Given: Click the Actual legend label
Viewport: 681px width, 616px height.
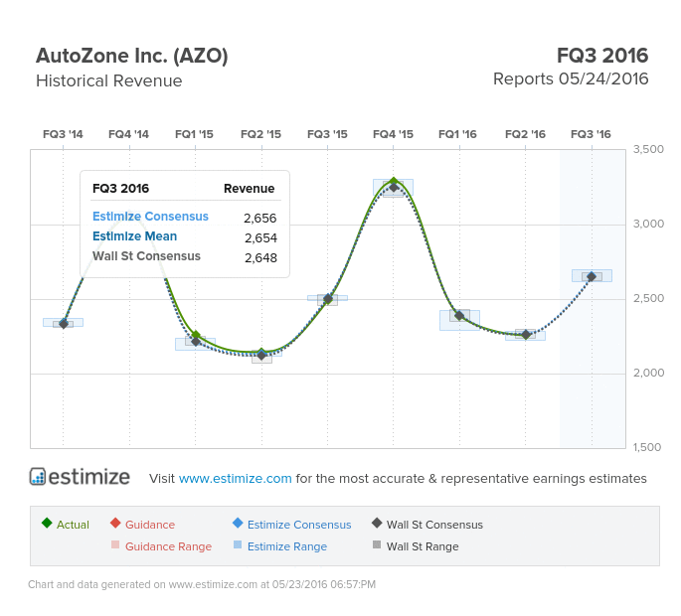Looking at the screenshot, I should tap(73, 525).
